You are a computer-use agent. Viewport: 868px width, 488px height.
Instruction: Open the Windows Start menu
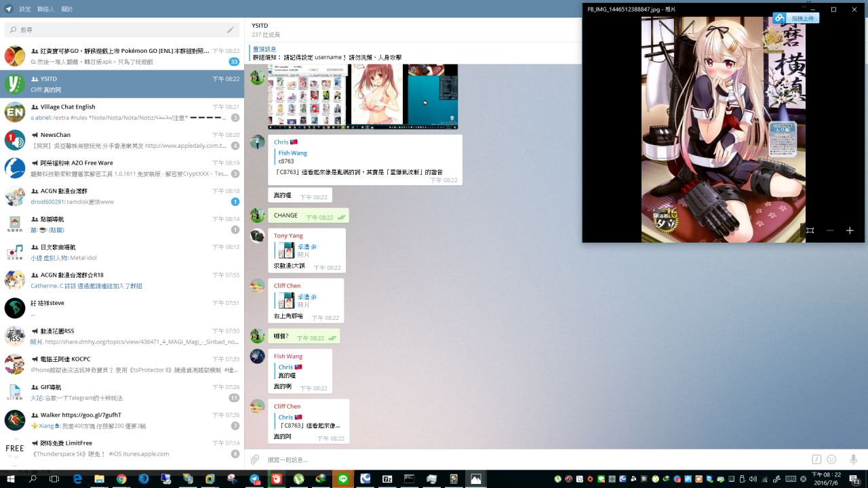[x=11, y=479]
